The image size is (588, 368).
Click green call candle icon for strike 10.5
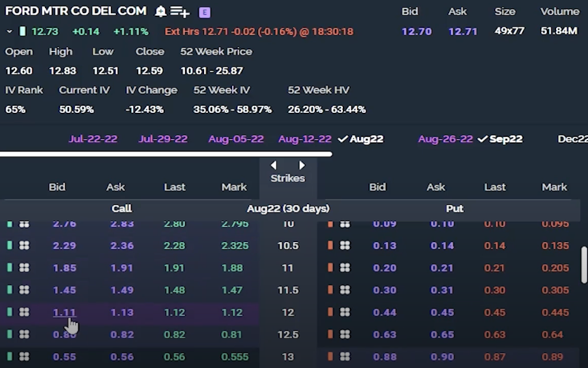click(x=10, y=245)
